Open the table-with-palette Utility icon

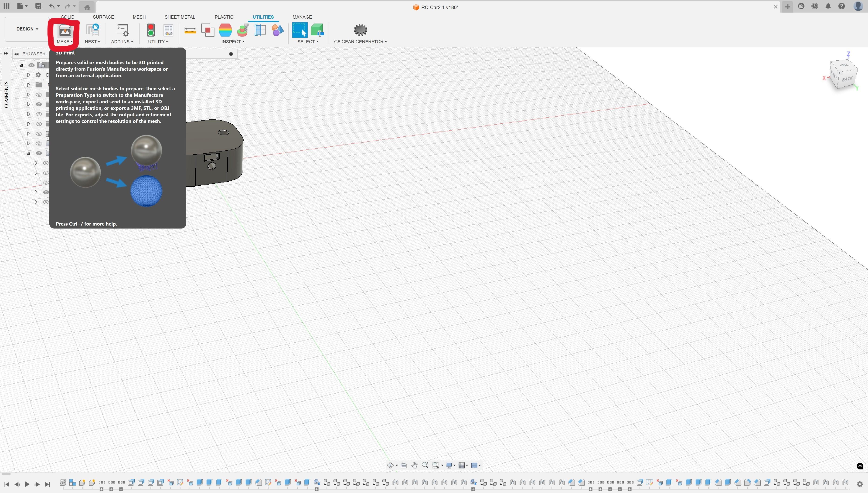pyautogui.click(x=168, y=30)
